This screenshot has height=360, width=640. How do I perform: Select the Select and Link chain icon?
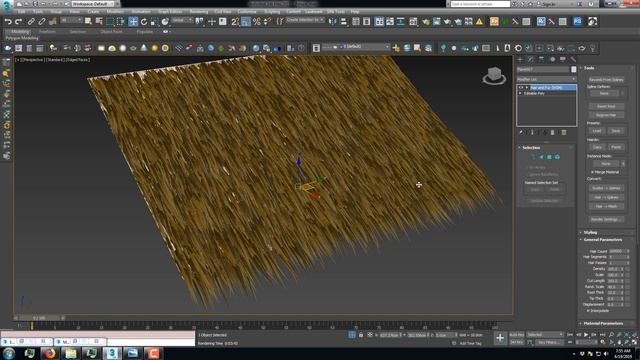[31, 22]
